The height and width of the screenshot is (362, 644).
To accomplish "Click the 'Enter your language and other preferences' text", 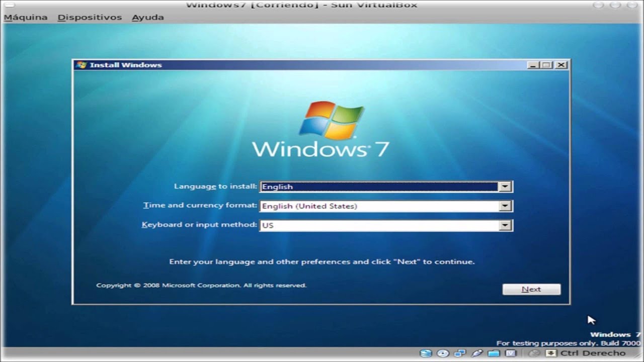I will [x=322, y=261].
